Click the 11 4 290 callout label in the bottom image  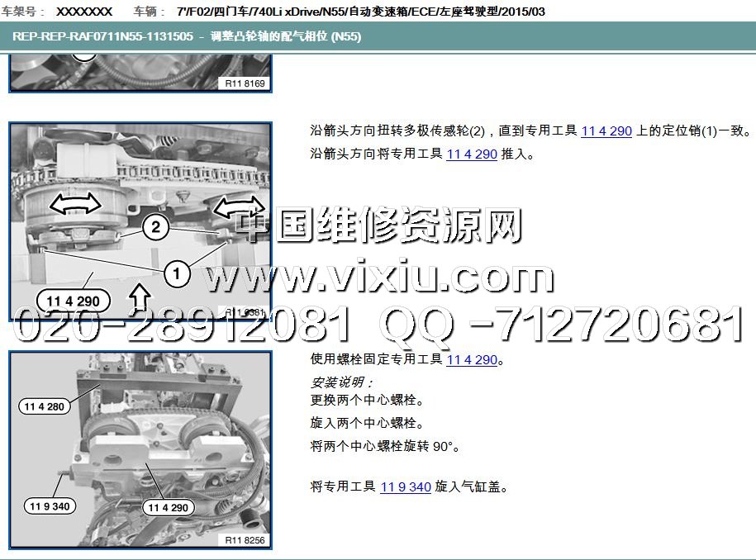click(169, 507)
